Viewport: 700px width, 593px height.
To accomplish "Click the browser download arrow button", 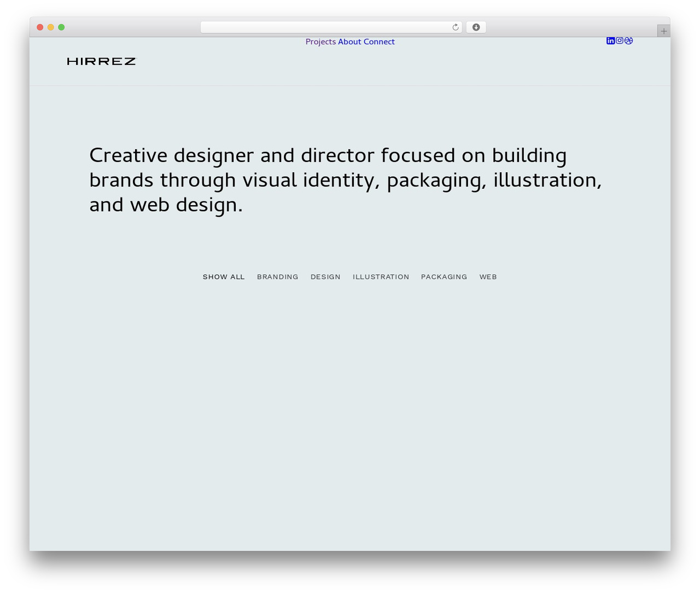I will click(476, 27).
